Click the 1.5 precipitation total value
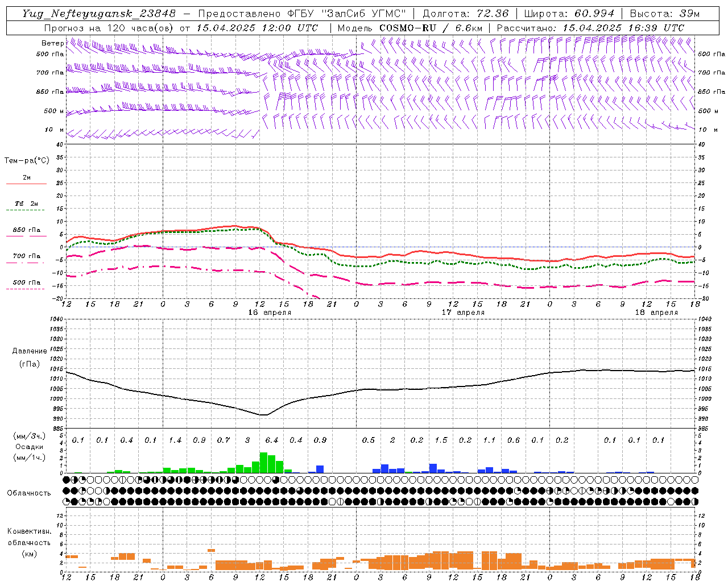The height and width of the screenshot is (582, 728). pos(441,440)
